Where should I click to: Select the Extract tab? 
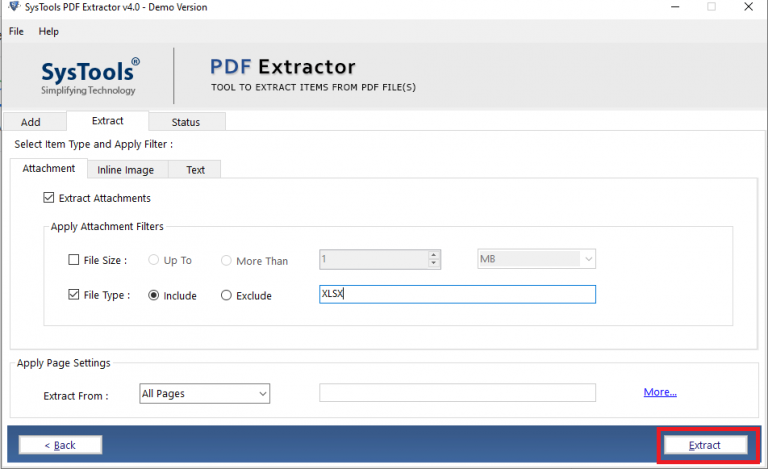pos(107,121)
